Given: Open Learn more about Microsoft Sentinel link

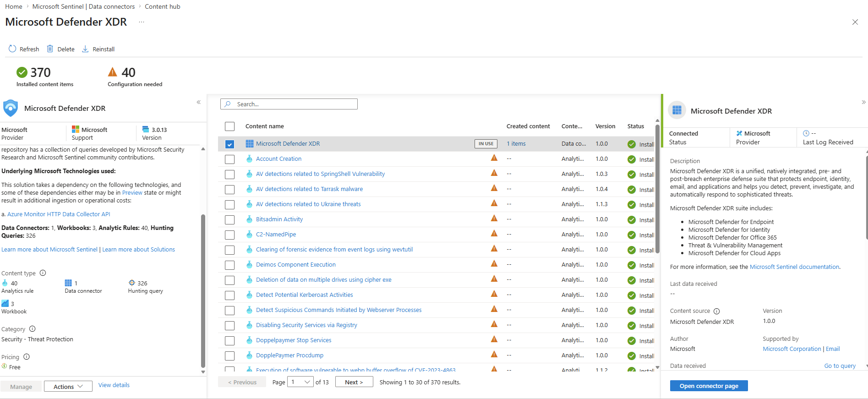Looking at the screenshot, I should point(49,250).
